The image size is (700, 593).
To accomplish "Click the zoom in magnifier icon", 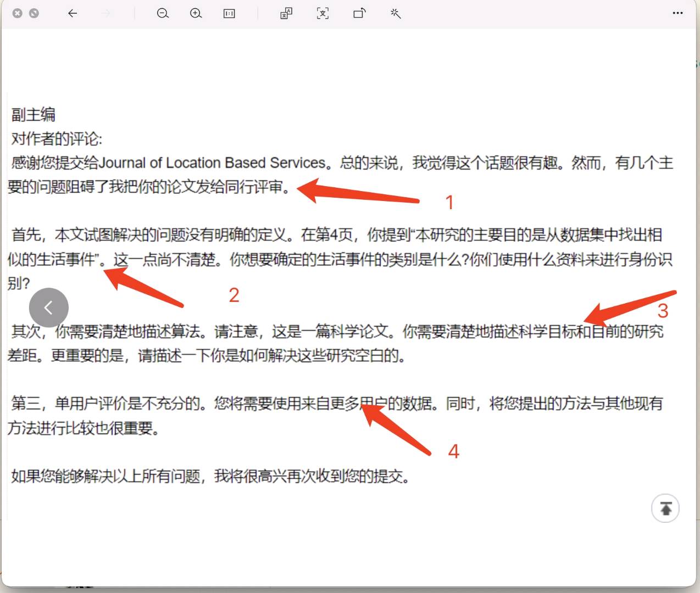I will coord(196,14).
